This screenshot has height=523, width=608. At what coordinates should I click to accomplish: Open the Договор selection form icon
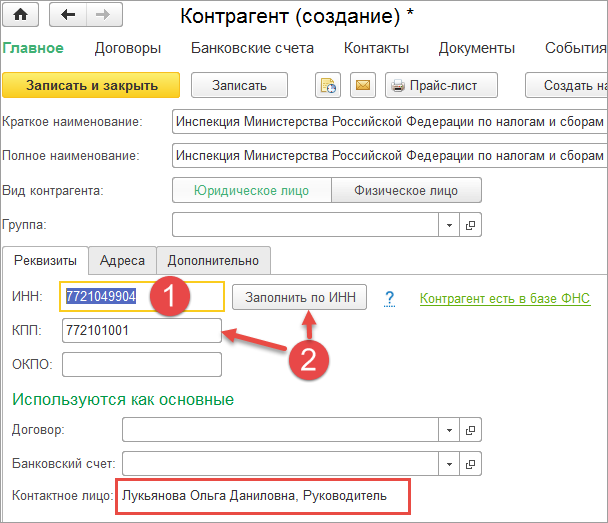tap(470, 430)
